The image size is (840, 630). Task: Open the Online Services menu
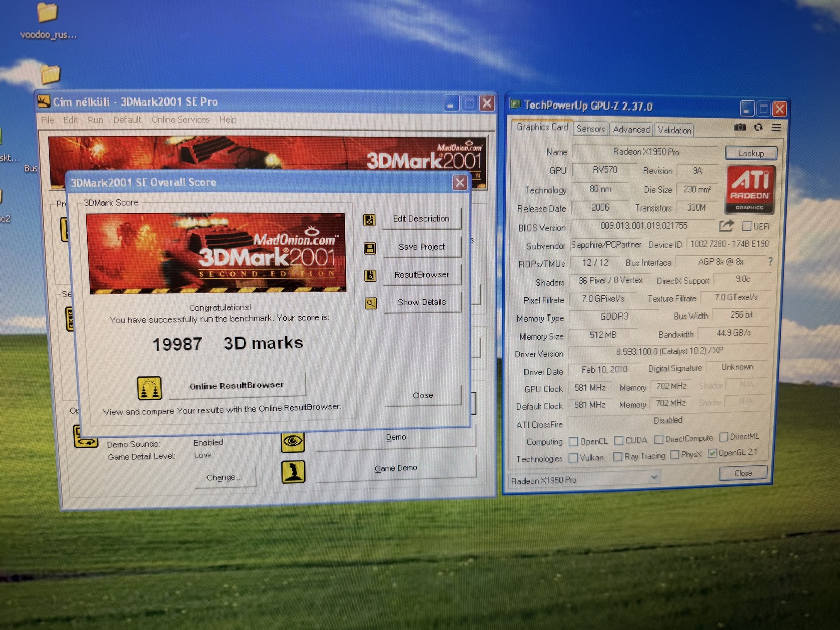coord(180,120)
